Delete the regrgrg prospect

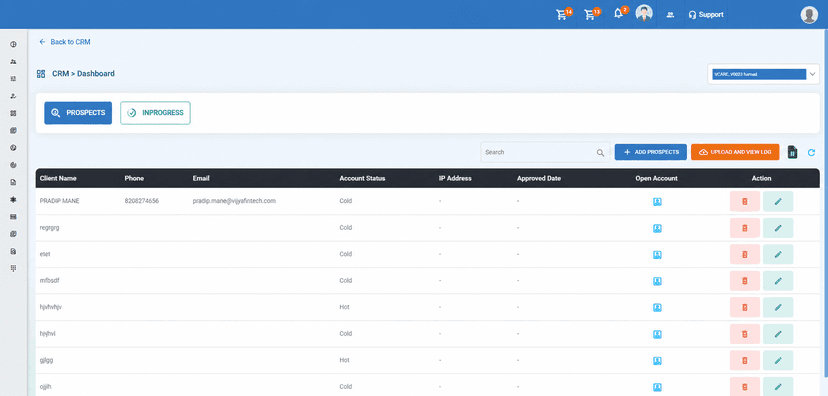(x=745, y=228)
